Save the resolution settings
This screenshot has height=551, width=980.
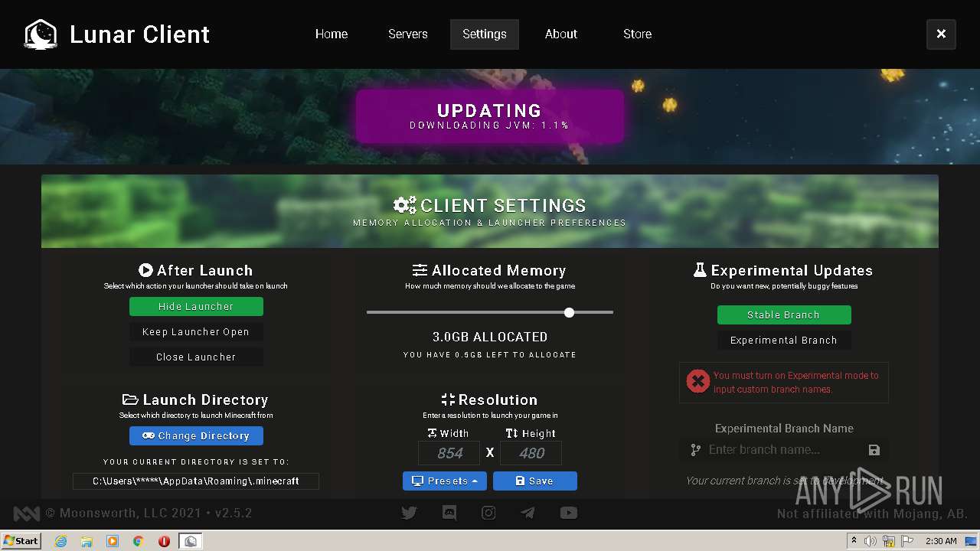(x=535, y=481)
